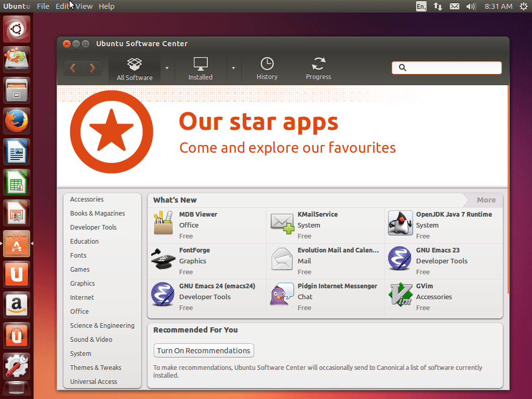Open the Fonts category

coord(78,255)
